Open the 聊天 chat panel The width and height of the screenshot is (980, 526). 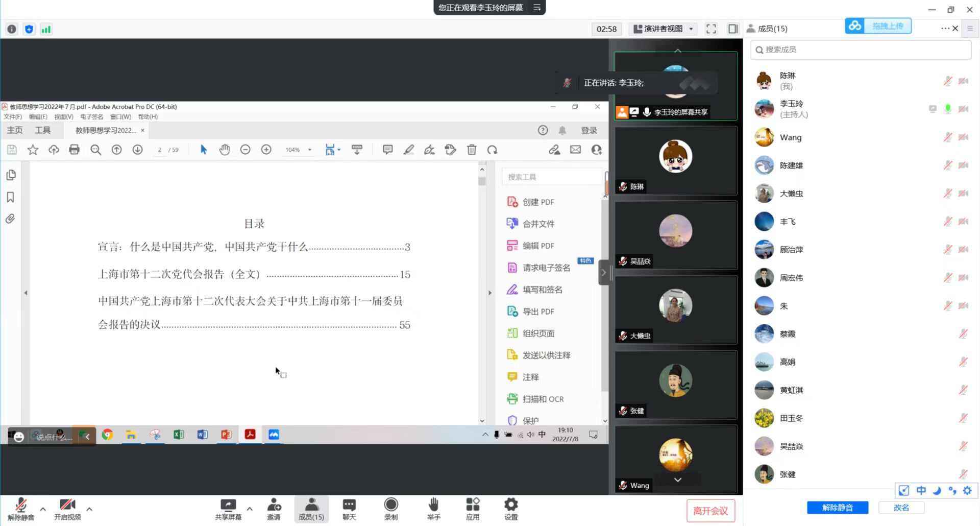point(349,509)
